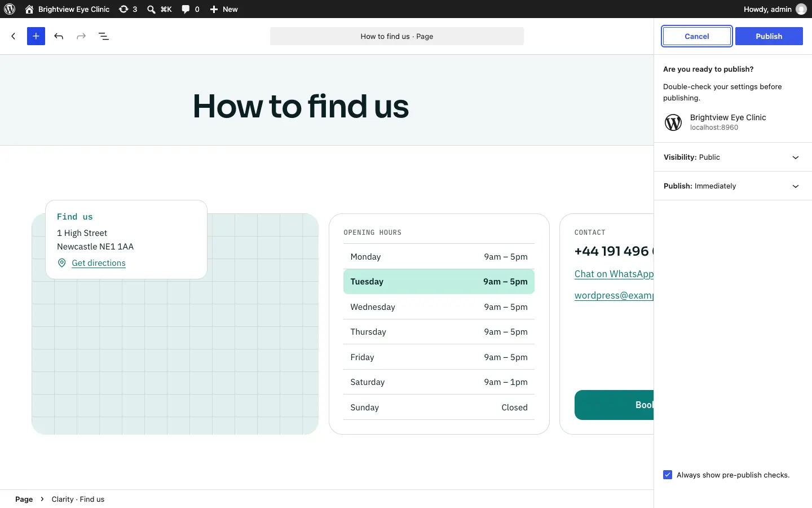Redo the editor change
The width and height of the screenshot is (812, 508).
click(x=81, y=36)
